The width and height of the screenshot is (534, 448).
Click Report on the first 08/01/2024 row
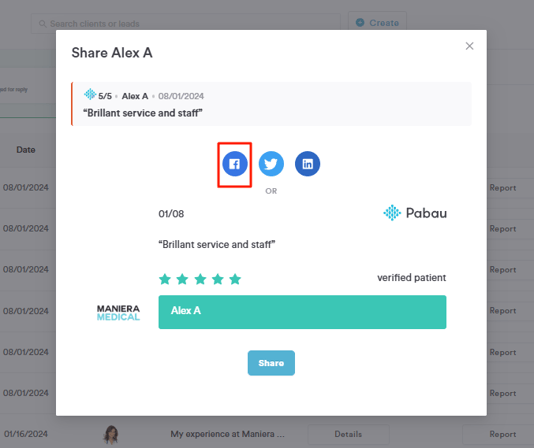point(503,188)
